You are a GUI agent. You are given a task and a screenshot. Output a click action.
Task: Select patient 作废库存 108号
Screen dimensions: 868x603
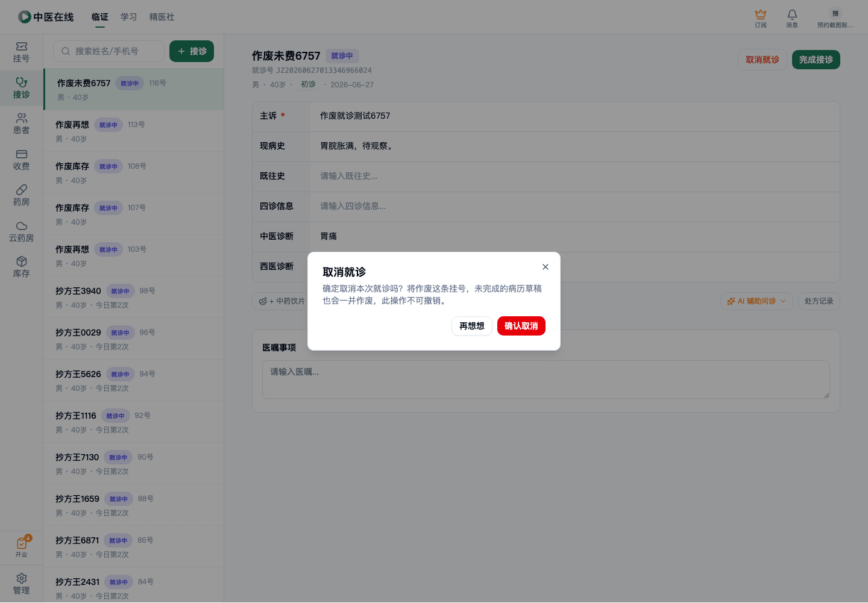point(134,172)
